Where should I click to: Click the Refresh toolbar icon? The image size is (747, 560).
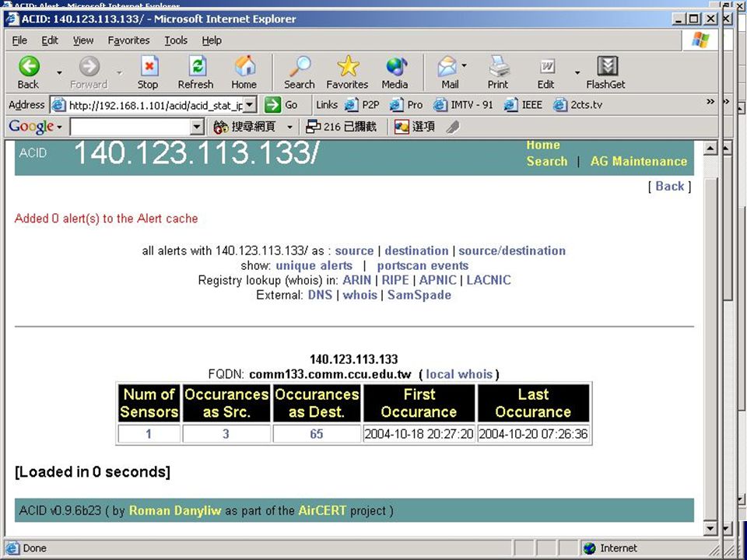(197, 66)
